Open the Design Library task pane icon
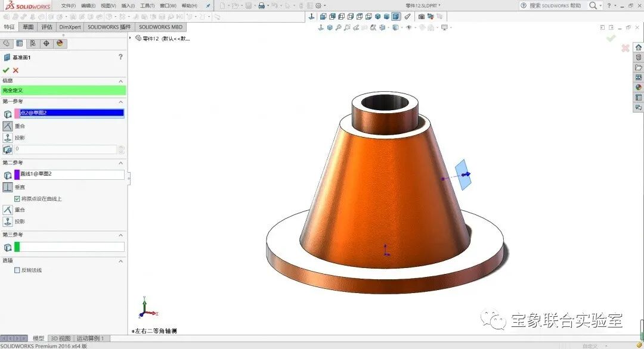Viewport: 644px width, 349px height. [638, 57]
